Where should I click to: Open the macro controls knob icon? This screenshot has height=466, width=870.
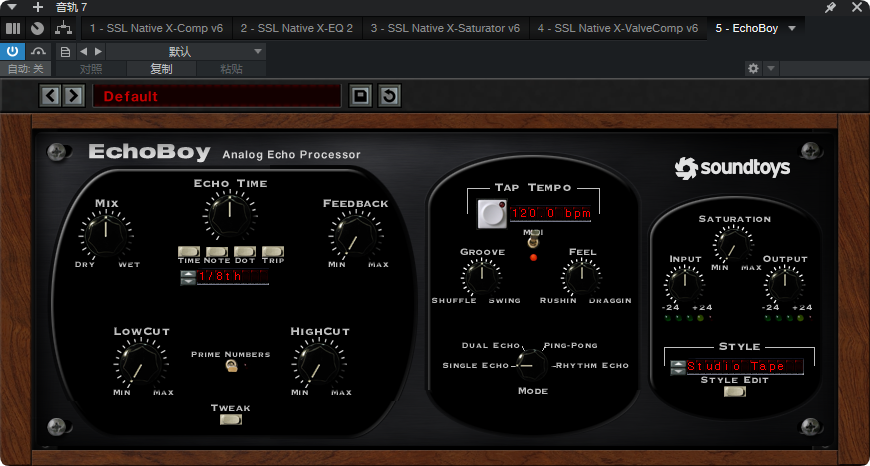pos(38,28)
